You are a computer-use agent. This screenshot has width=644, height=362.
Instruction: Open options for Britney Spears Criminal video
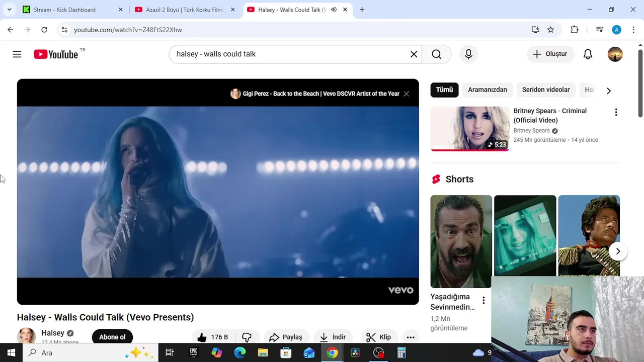(x=616, y=112)
